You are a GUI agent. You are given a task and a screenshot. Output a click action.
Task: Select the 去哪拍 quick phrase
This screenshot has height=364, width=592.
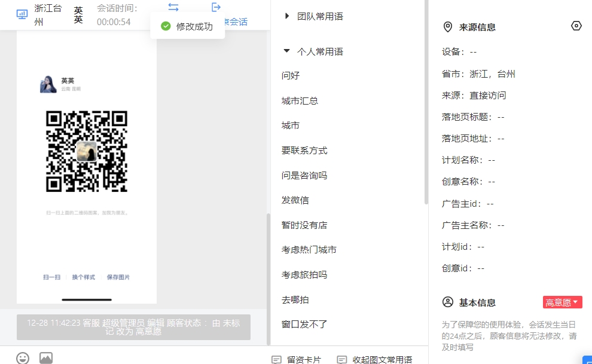click(295, 300)
